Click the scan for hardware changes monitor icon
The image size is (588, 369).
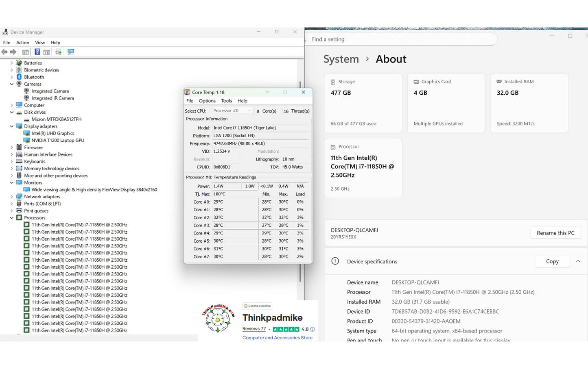point(71,52)
